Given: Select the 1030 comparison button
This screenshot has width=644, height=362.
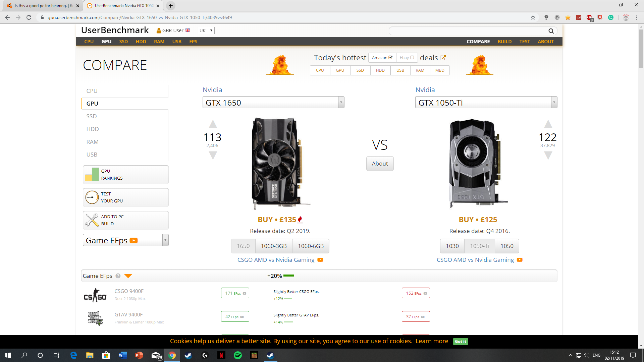Looking at the screenshot, I should [452, 246].
